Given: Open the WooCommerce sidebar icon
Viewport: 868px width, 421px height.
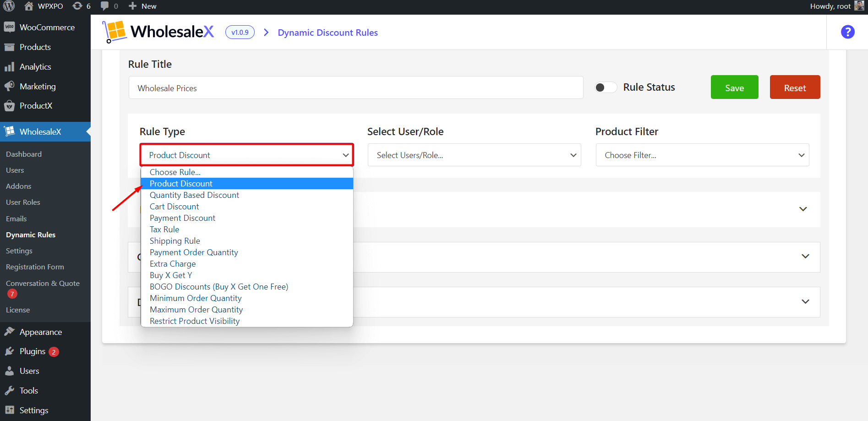Looking at the screenshot, I should (x=9, y=27).
